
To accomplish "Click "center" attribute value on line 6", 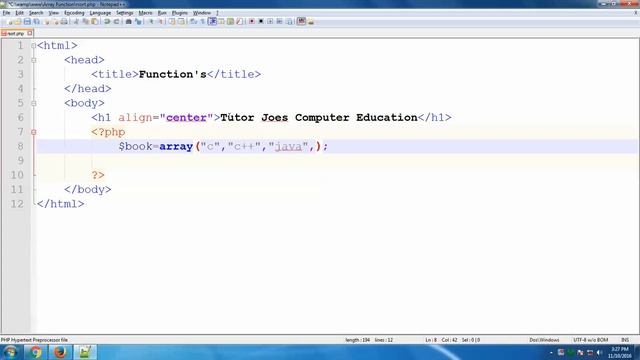I will (186, 118).
